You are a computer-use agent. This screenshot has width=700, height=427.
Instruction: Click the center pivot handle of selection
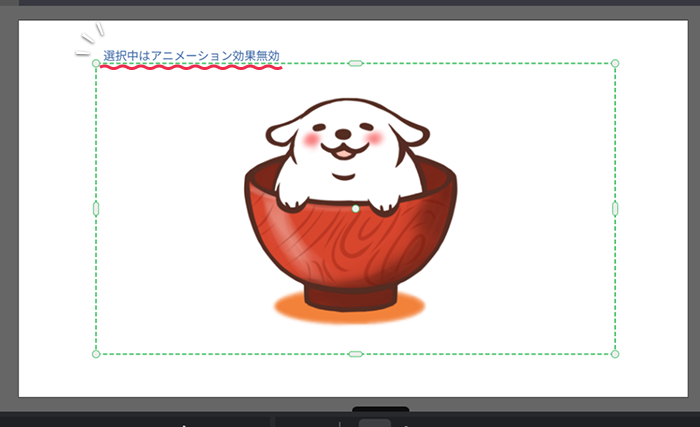click(x=355, y=209)
